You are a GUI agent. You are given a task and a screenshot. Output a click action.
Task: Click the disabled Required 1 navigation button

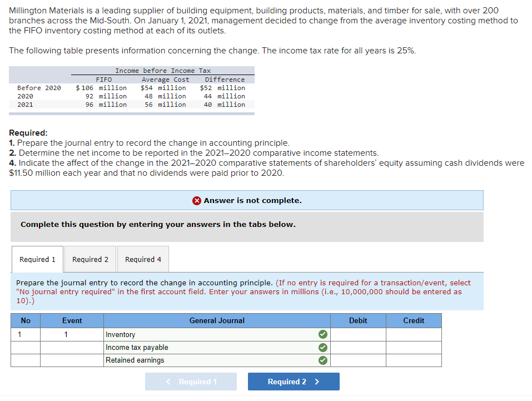click(x=191, y=382)
